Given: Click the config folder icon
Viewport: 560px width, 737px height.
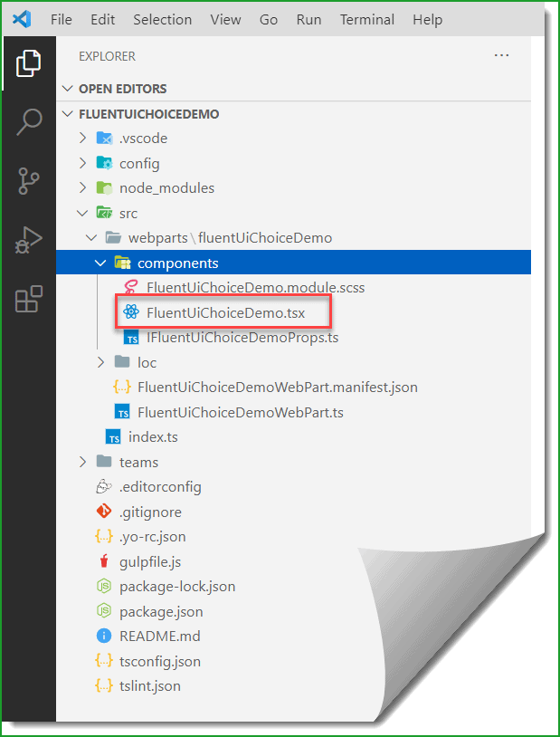Looking at the screenshot, I should pyautogui.click(x=104, y=163).
